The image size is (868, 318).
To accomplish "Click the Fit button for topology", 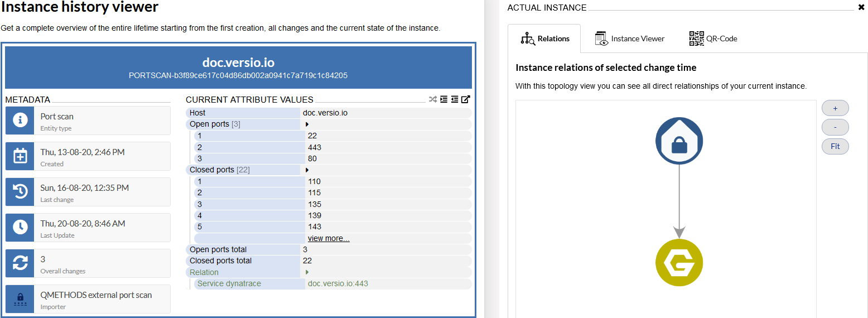I will pyautogui.click(x=835, y=146).
